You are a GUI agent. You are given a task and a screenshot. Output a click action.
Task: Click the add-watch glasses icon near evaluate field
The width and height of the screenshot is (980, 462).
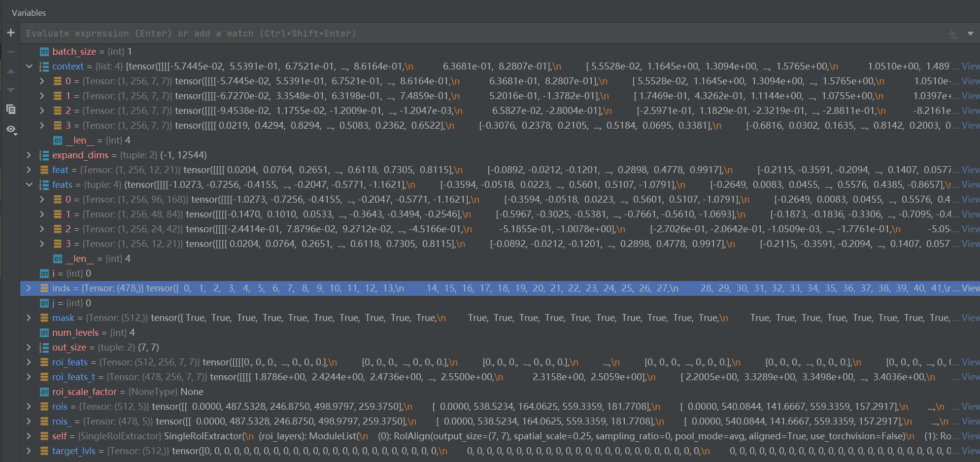tap(951, 34)
